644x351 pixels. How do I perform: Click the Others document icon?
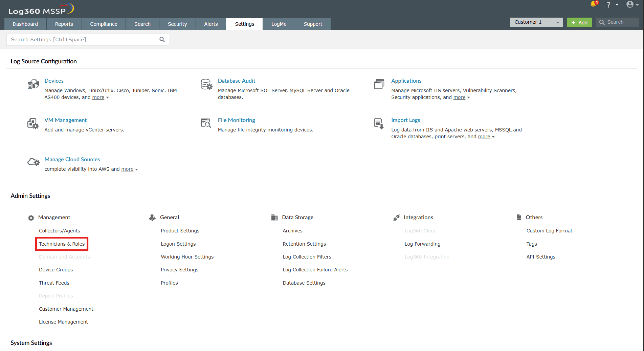click(519, 218)
